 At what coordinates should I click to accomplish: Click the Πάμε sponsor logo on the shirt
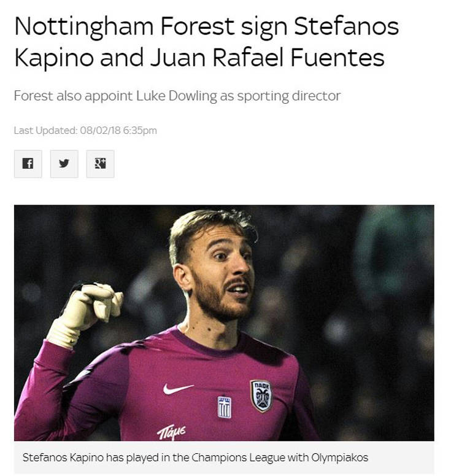click(x=171, y=432)
